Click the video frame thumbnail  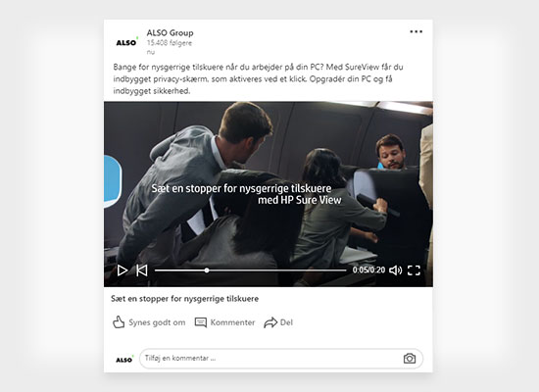tap(269, 194)
